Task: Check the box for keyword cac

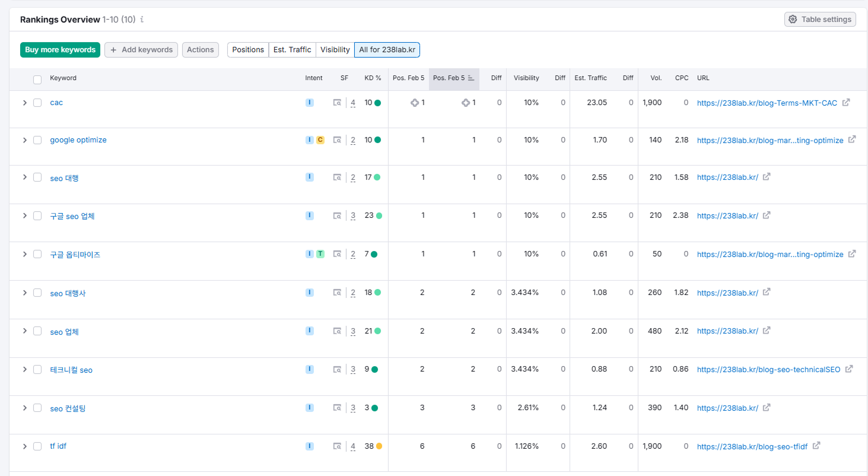Action: coord(37,103)
